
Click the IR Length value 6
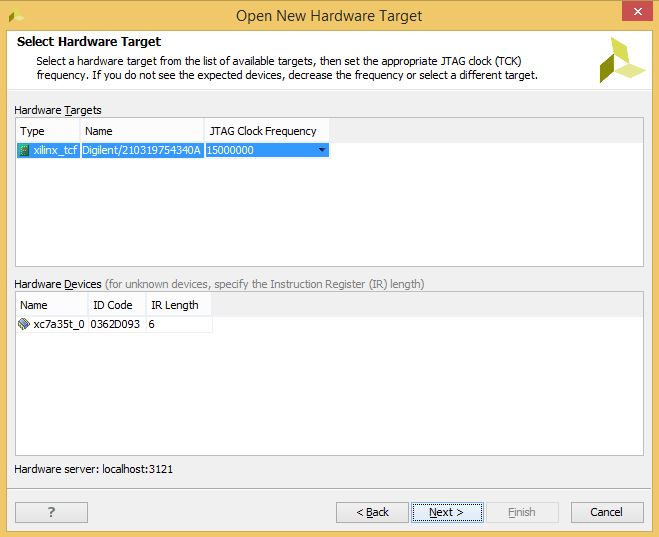point(151,324)
